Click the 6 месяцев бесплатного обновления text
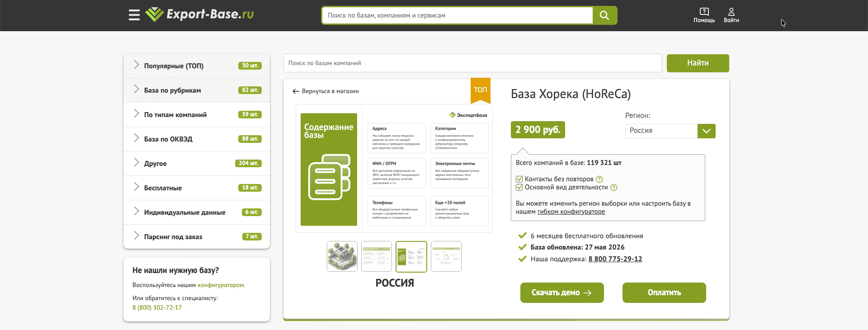This screenshot has width=868, height=330. 587,236
